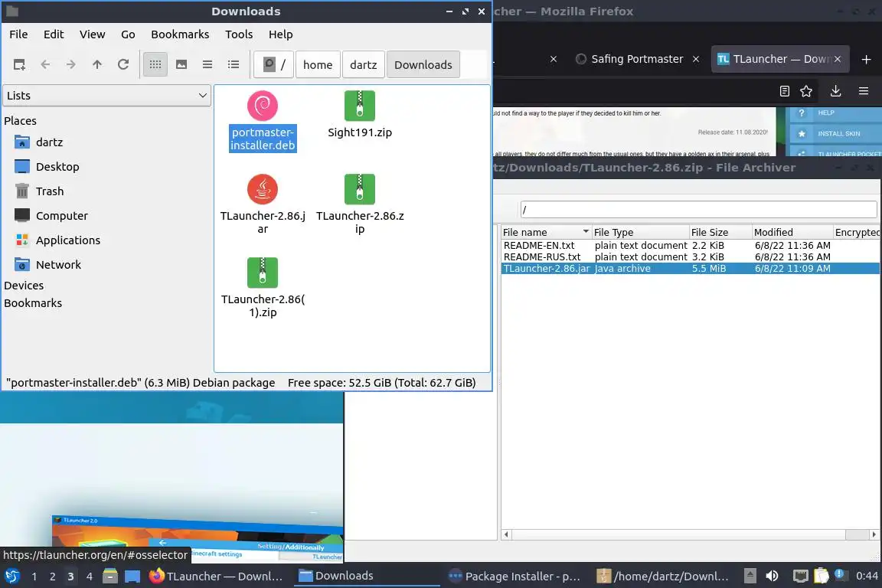Switch to detailed list view mode
The width and height of the screenshot is (882, 588).
click(x=234, y=65)
